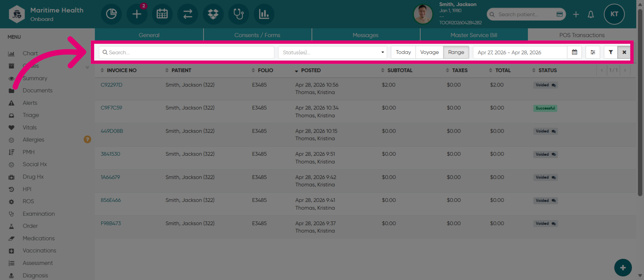Switch to Master Service Bill tab
Screen dimensions: 644x280
click(x=474, y=35)
